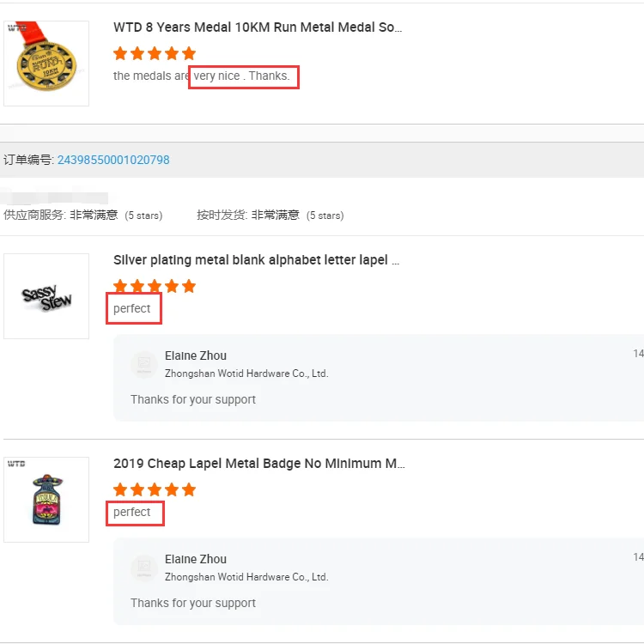Click the "very nice . Thanks." review text

[x=242, y=76]
